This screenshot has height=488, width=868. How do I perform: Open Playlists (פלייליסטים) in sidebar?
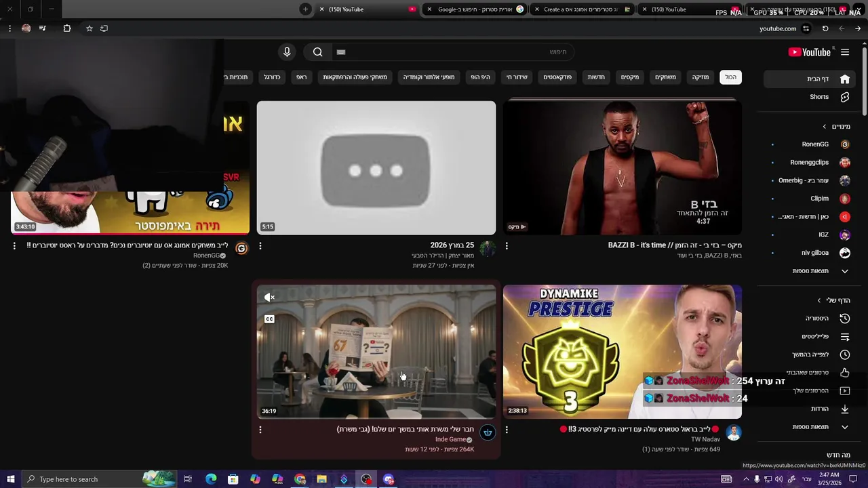[810, 337]
